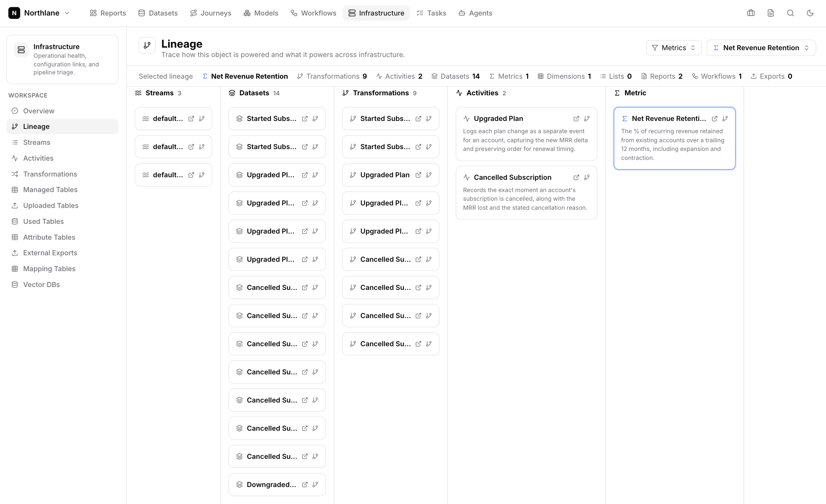Open Attribute Tables in sidebar
Image resolution: width=826 pixels, height=504 pixels.
pos(62,237)
